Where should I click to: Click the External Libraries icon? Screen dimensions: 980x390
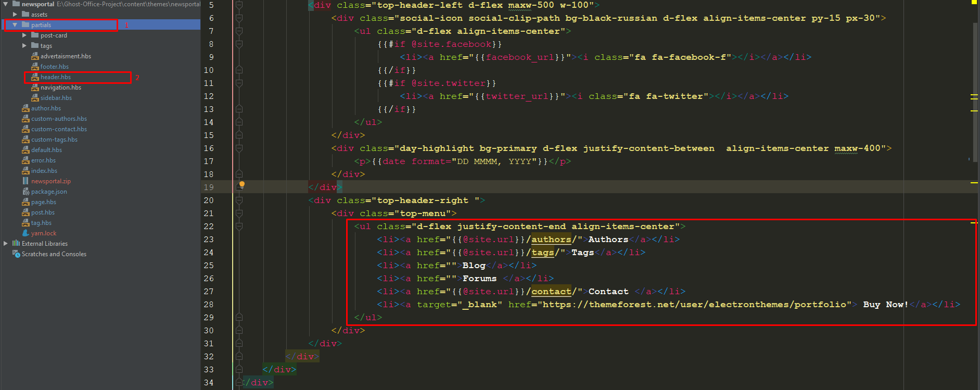pyautogui.click(x=16, y=244)
